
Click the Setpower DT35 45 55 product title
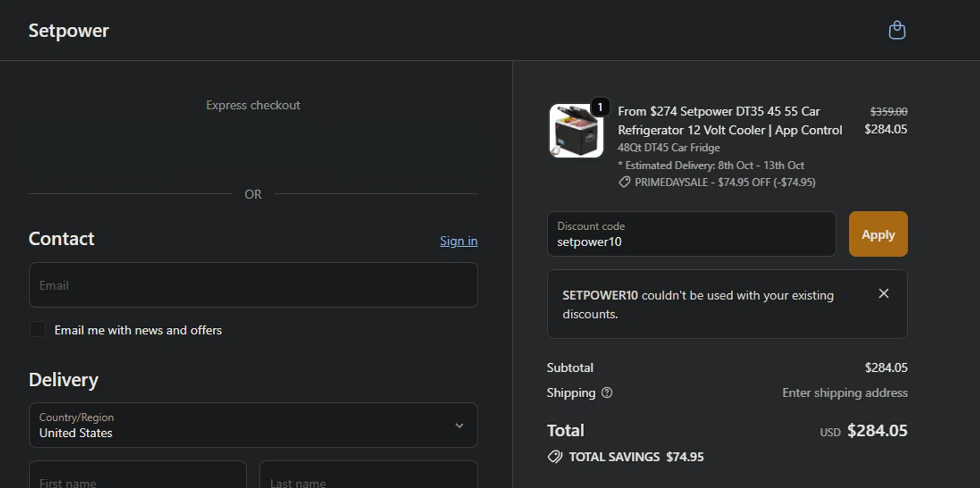[730, 121]
